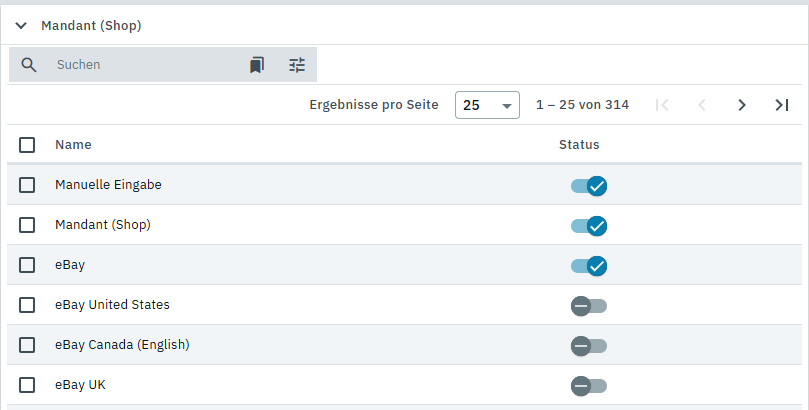Click the Status column header
Image resolution: width=809 pixels, height=410 pixels.
(579, 145)
